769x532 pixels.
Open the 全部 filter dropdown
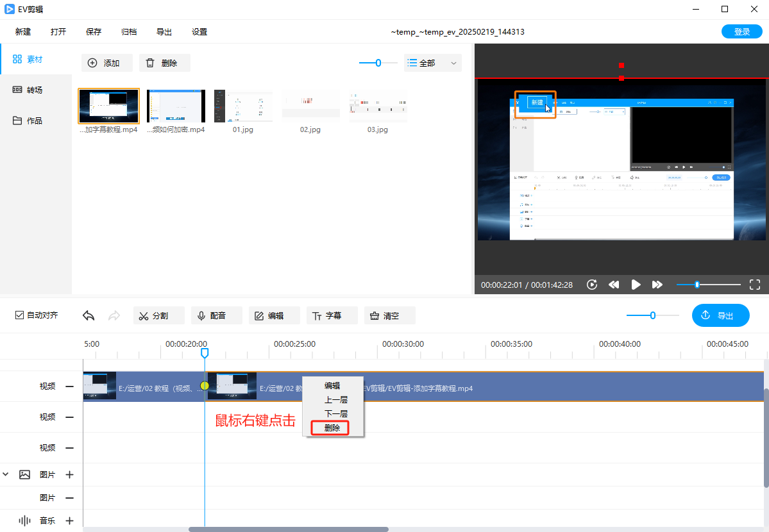pos(433,63)
